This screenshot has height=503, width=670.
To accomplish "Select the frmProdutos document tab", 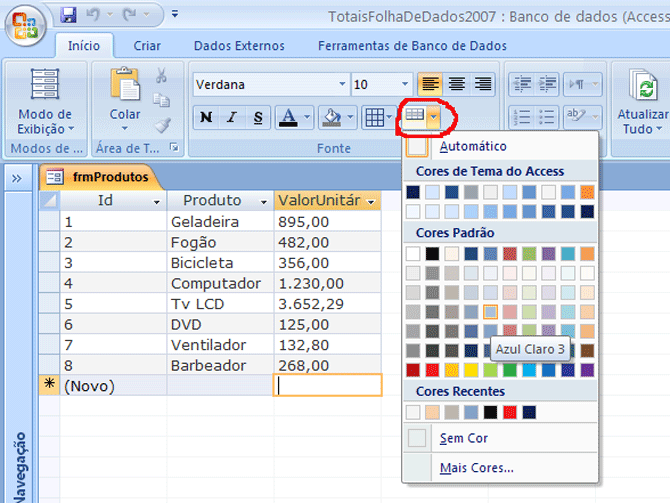I will 100,176.
